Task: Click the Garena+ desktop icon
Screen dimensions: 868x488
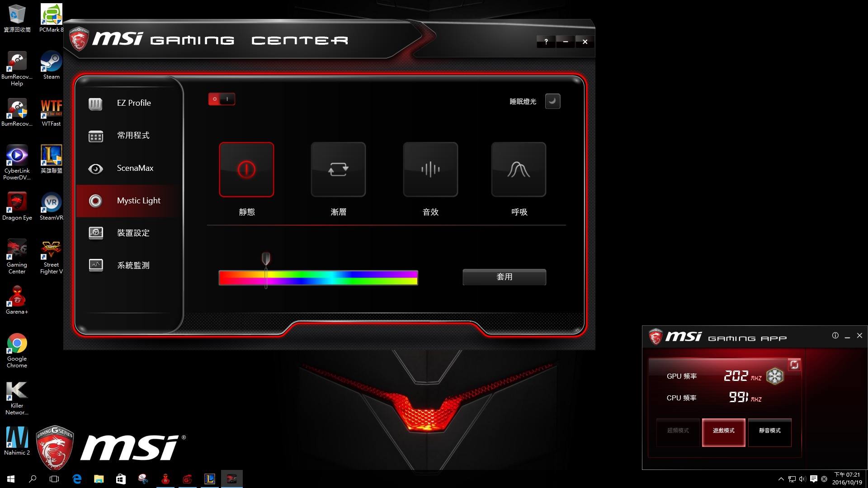Action: [17, 300]
